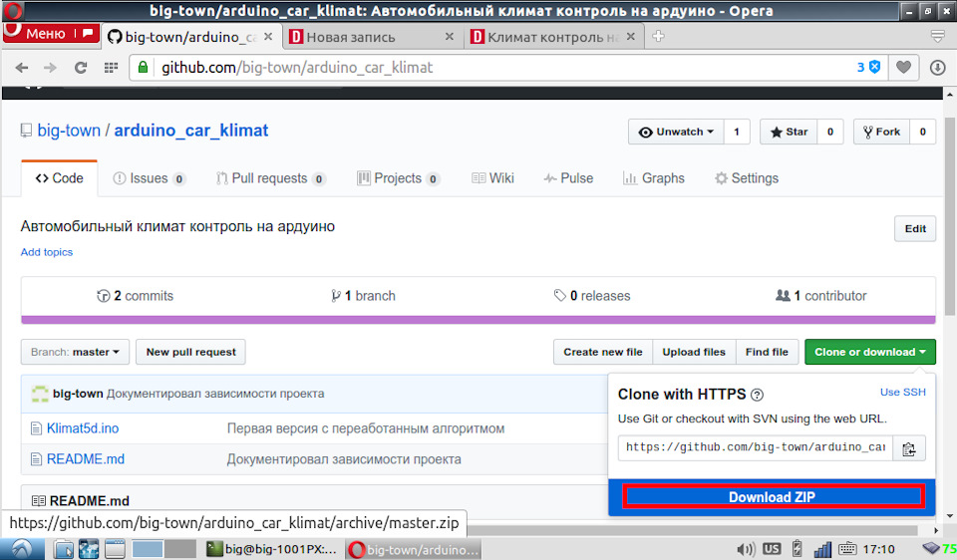Click the purple language bar
This screenshot has height=560, width=957.
tap(478, 320)
